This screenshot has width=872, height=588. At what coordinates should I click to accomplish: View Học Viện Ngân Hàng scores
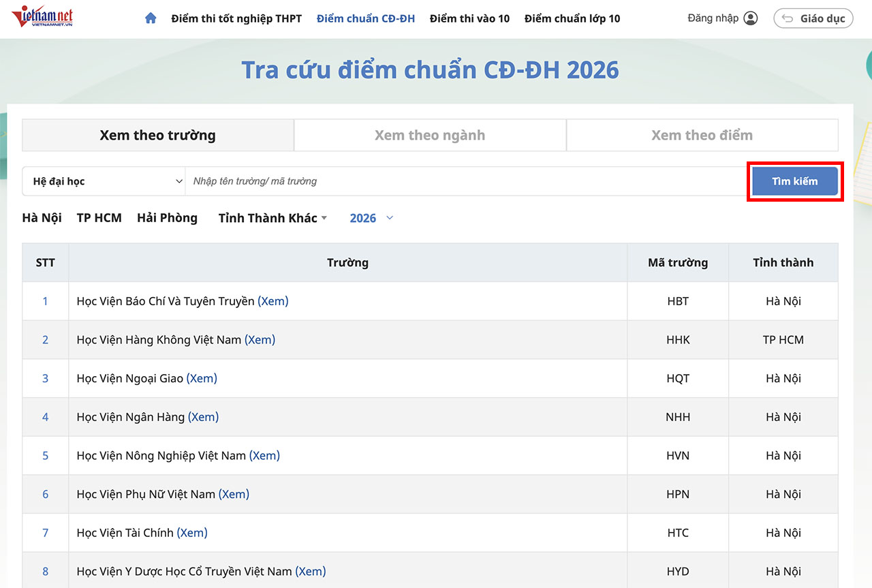(x=204, y=417)
